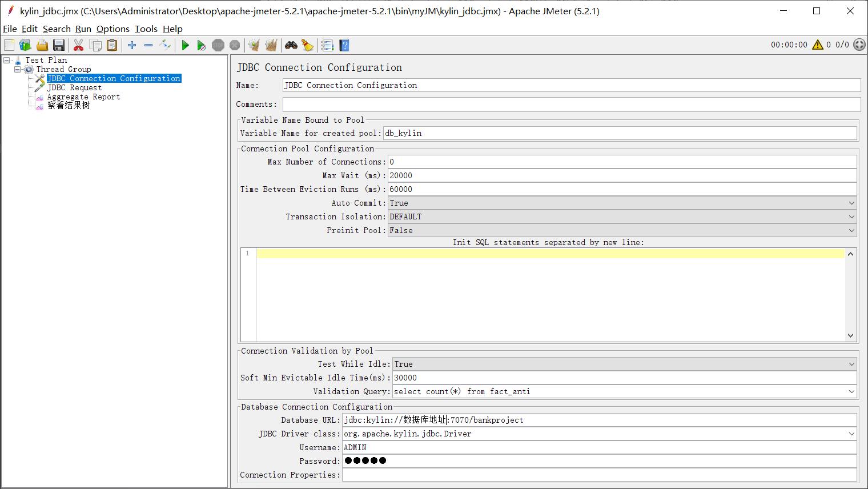Click Init SQL scrollbar up arrow
This screenshot has width=868, height=489.
[x=850, y=254]
